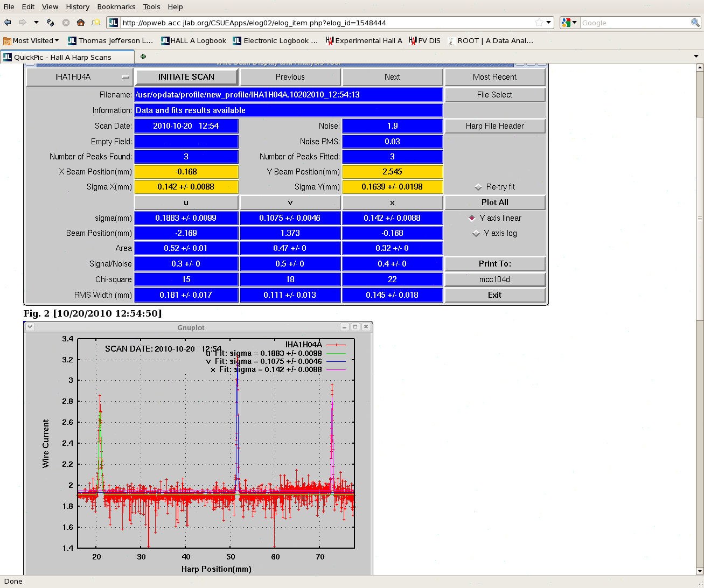
Task: Click the File Select button
Action: tap(494, 95)
